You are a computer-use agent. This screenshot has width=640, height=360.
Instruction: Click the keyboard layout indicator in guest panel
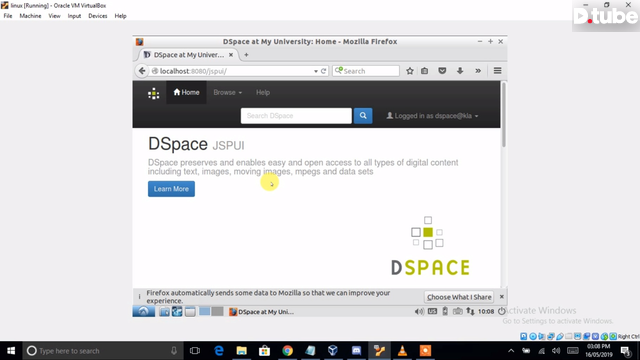(x=432, y=311)
